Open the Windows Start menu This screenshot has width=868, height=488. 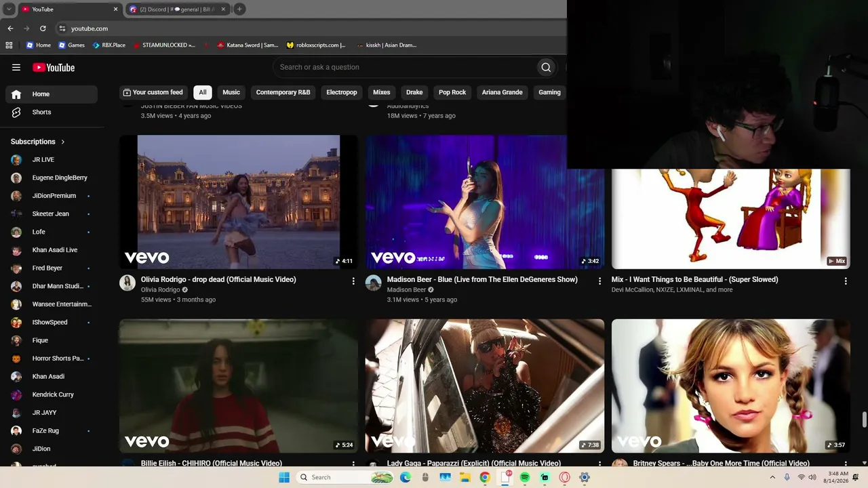pos(284,477)
